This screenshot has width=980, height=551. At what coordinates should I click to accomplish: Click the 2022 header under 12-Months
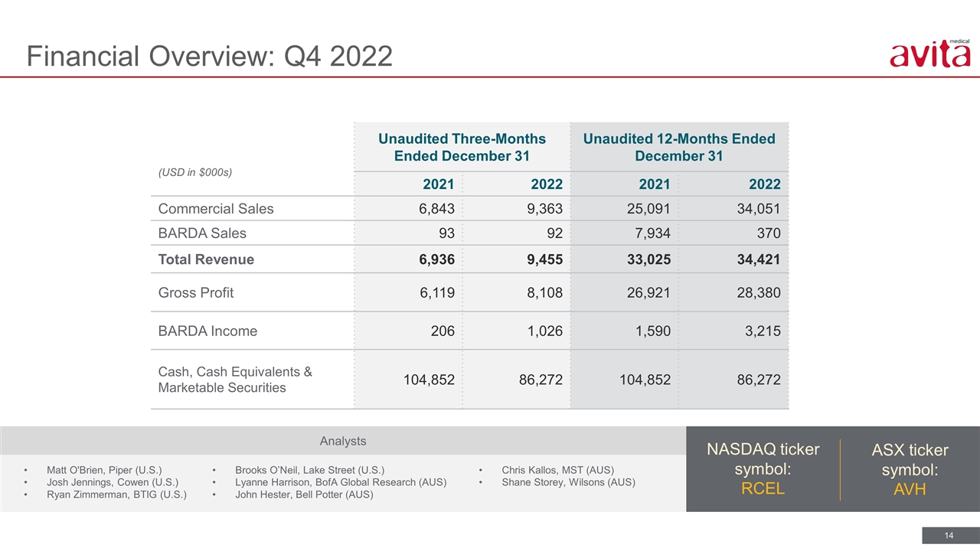[x=765, y=184]
